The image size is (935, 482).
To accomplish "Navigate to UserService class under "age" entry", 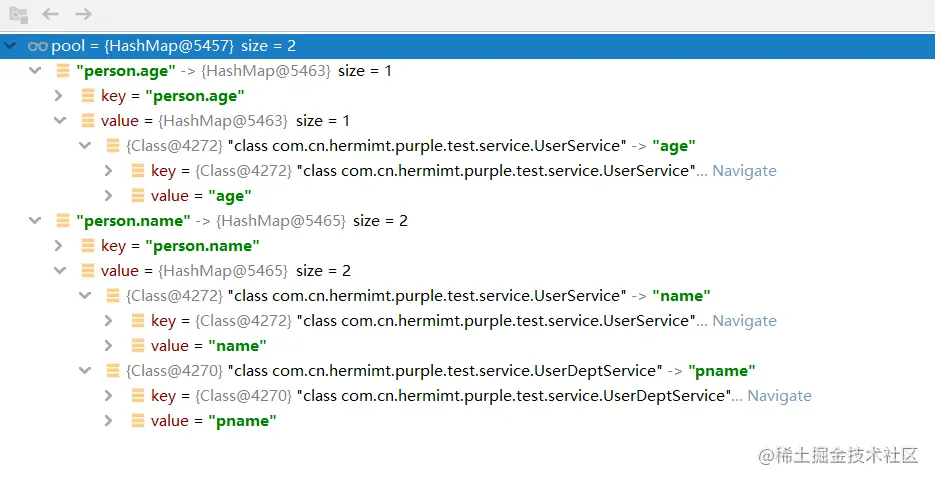I will coord(744,171).
